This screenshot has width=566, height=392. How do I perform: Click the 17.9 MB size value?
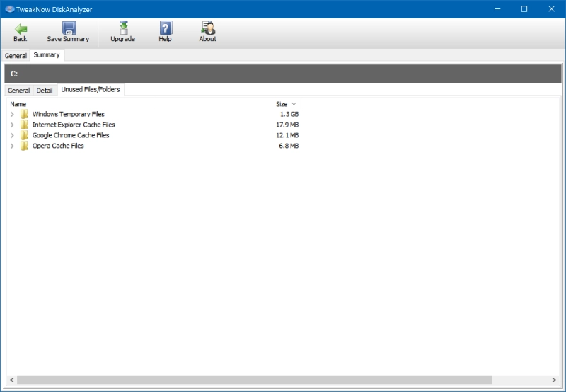(x=287, y=125)
